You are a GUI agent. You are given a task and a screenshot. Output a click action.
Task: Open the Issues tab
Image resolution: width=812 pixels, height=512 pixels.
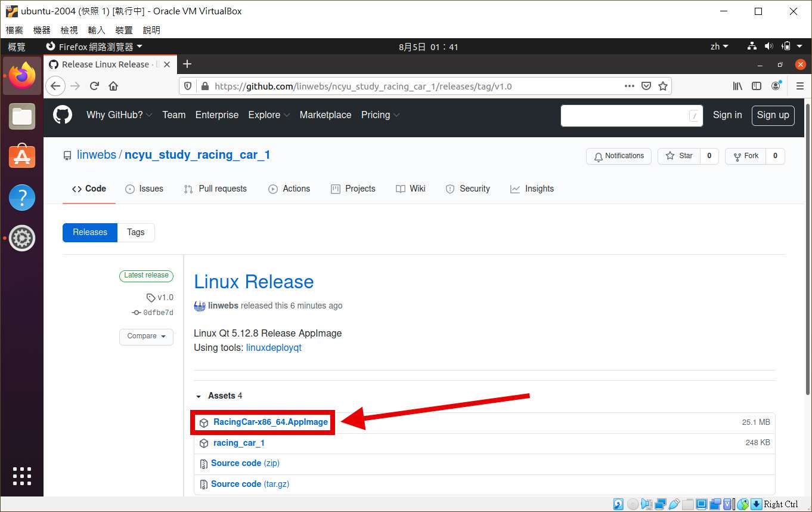click(x=144, y=189)
